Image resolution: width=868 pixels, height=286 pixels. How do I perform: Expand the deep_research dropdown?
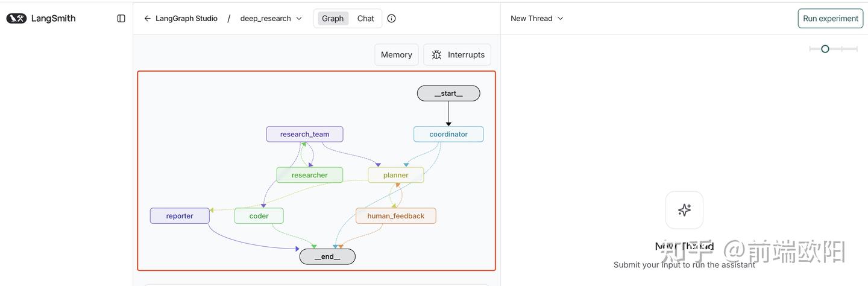tap(271, 18)
